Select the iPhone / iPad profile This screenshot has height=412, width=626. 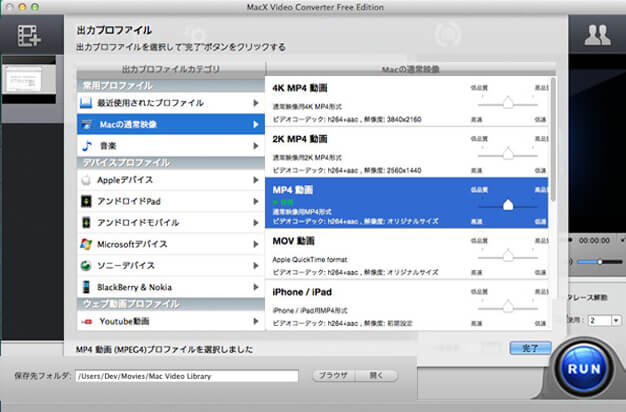point(407,305)
